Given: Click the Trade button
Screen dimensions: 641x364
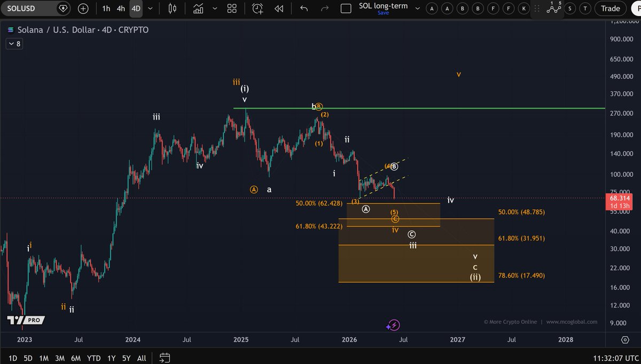Looking at the screenshot, I should tap(611, 9).
